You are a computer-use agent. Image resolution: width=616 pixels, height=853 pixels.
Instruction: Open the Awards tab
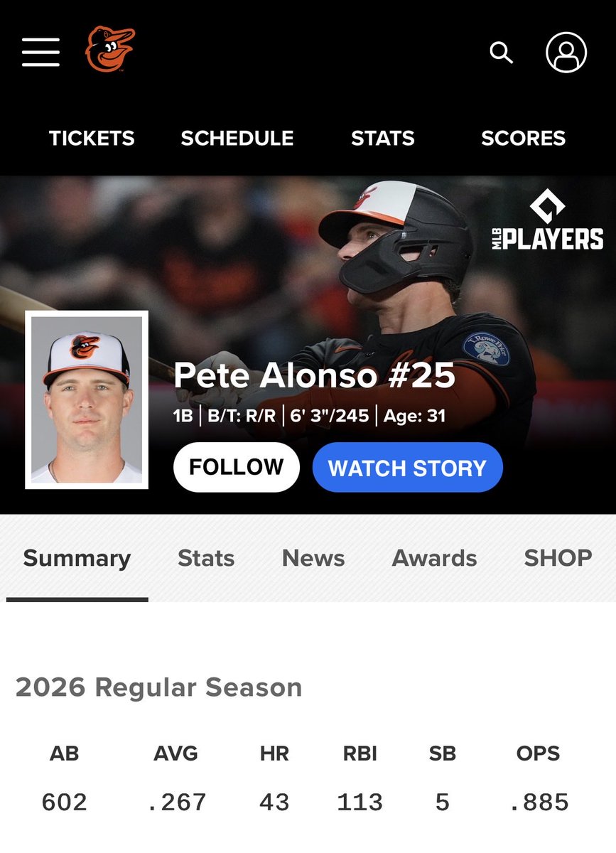pyautogui.click(x=434, y=558)
